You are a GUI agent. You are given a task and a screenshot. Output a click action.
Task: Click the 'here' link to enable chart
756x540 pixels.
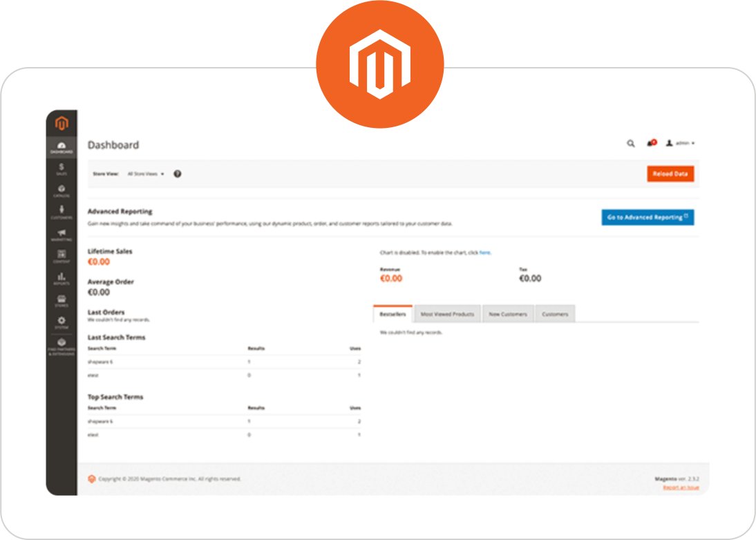pos(484,252)
